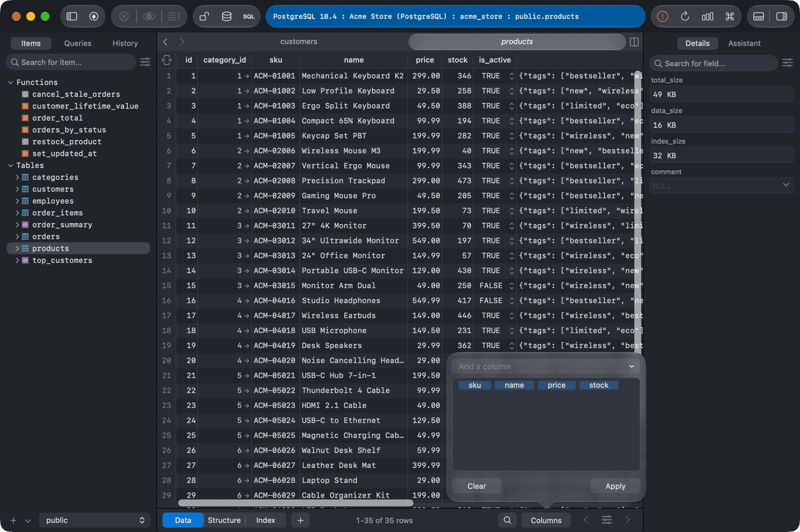Click the command key shortcut icon
This screenshot has height=532, width=800.
(730, 16)
